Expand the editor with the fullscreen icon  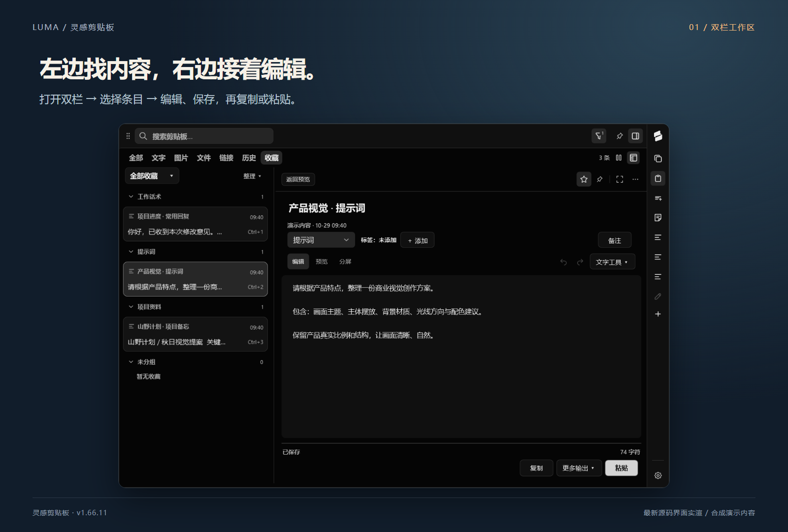(620, 179)
